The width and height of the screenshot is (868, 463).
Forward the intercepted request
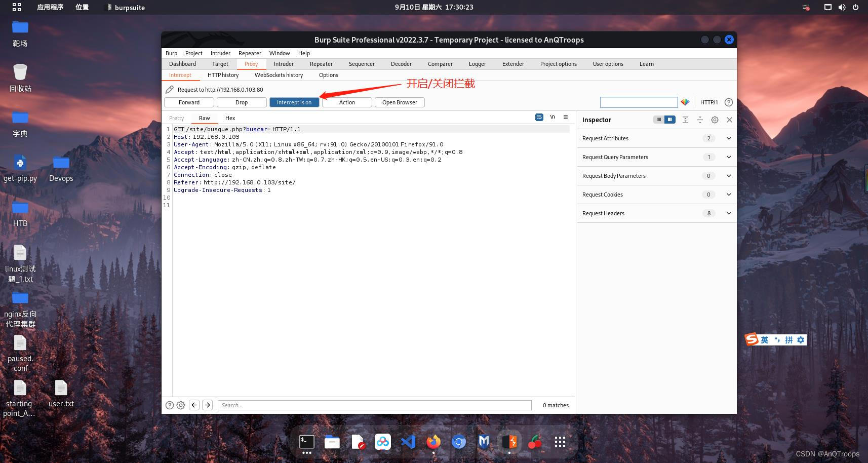pos(189,102)
